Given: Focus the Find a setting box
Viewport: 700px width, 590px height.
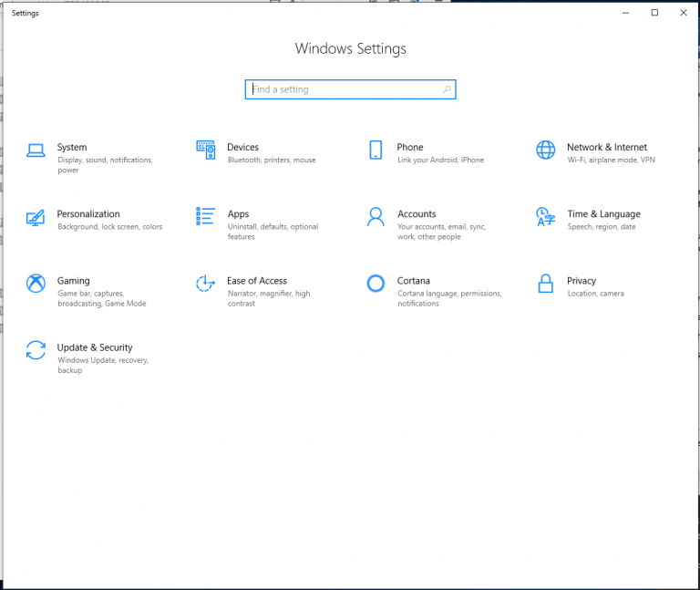Looking at the screenshot, I should pyautogui.click(x=350, y=89).
